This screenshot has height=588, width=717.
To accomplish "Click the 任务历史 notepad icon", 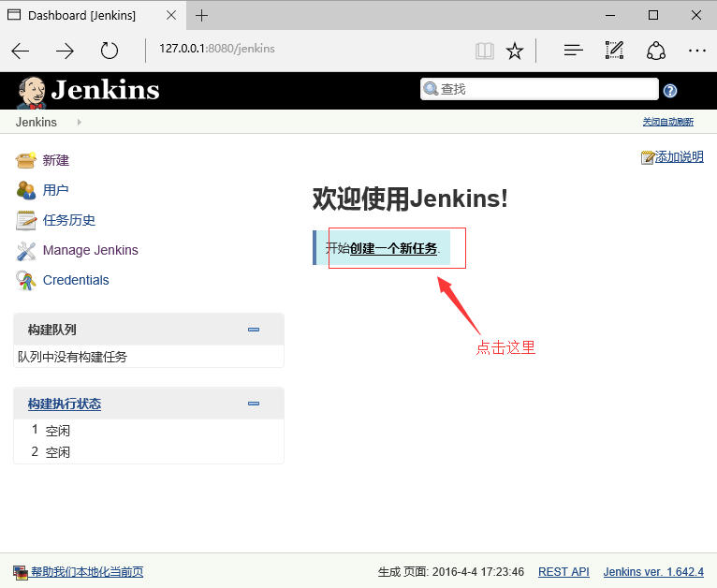I will (x=25, y=220).
